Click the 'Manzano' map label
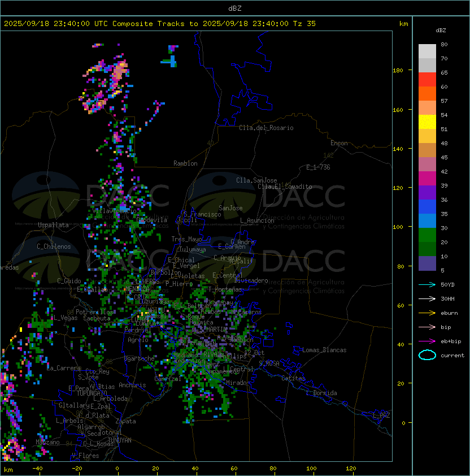Viewport: 470px width, 476px height. pyautogui.click(x=47, y=442)
